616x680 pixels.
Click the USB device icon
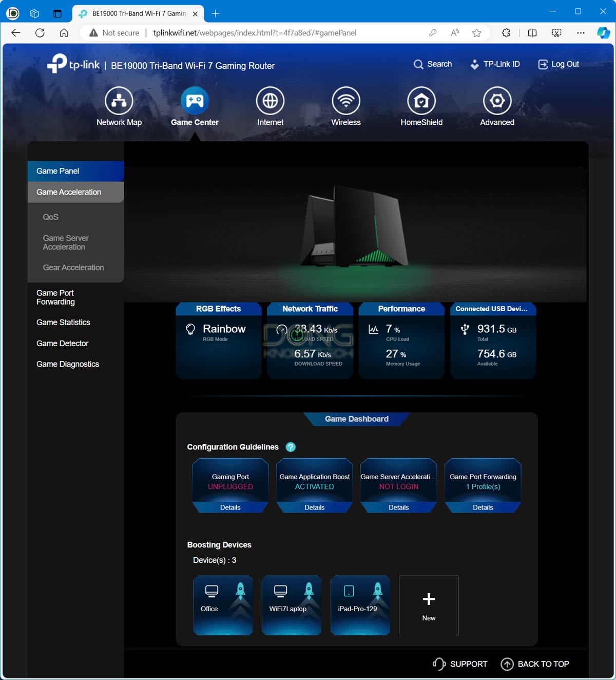coord(465,329)
